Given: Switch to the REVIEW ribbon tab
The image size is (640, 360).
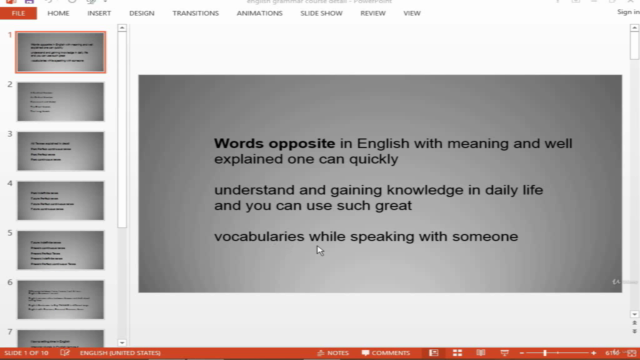Looking at the screenshot, I should point(373,13).
